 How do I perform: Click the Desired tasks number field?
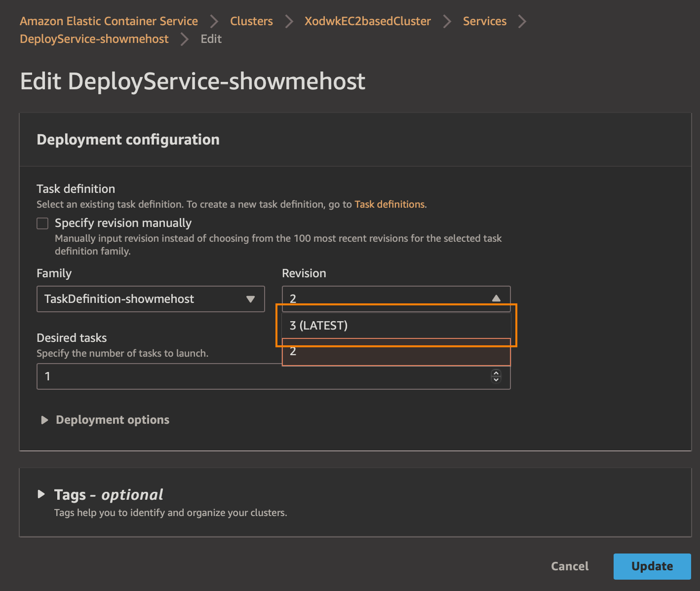[273, 376]
